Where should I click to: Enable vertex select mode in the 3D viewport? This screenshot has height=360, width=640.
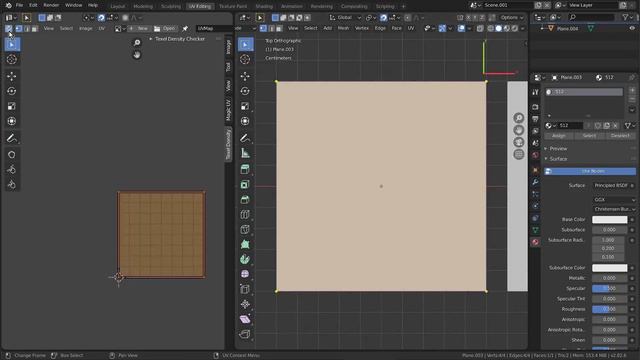tap(263, 28)
